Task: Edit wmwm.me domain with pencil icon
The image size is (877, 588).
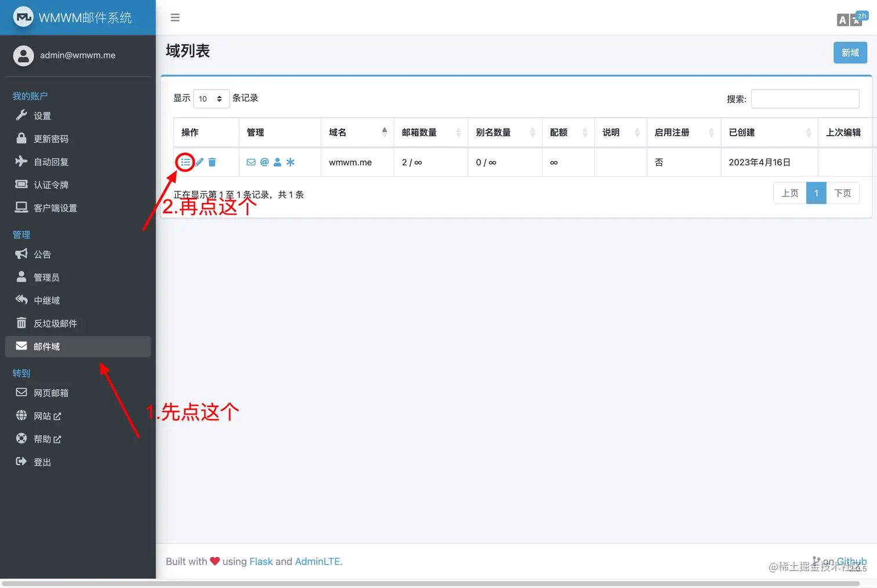Action: point(200,162)
